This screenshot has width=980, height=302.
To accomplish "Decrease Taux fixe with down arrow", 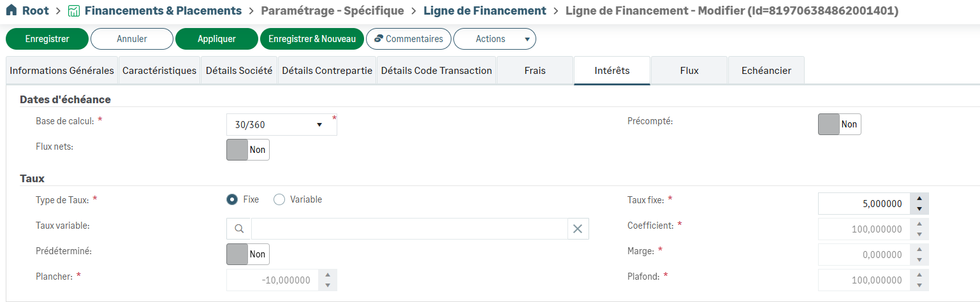I will 919,209.
